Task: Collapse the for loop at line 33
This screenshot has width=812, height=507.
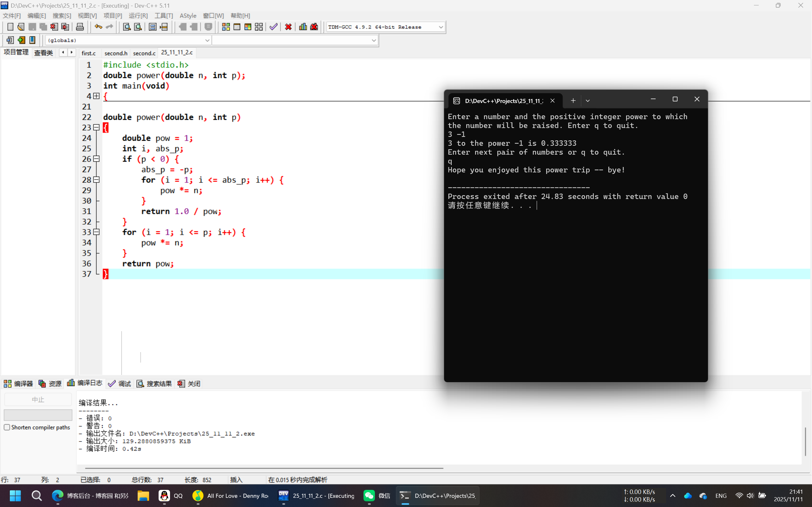Action: pos(97,232)
